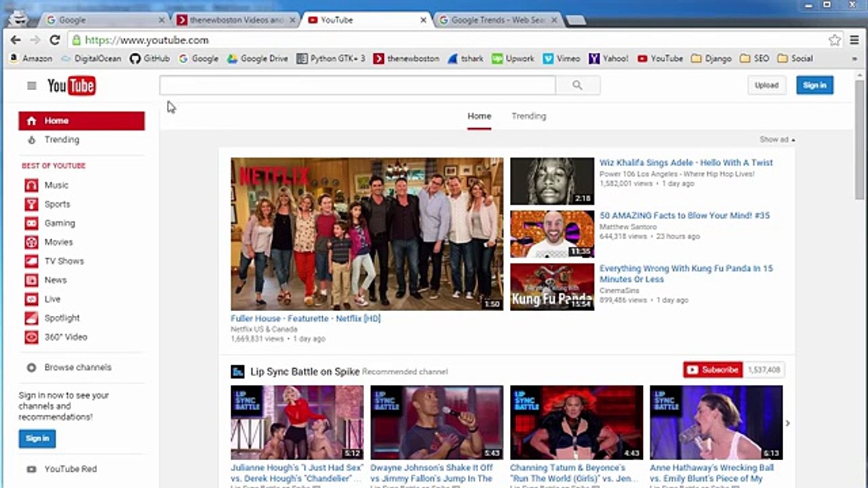Open Anne Hathaway's Wrecking Ball thumbnail
The height and width of the screenshot is (488, 868).
(716, 423)
